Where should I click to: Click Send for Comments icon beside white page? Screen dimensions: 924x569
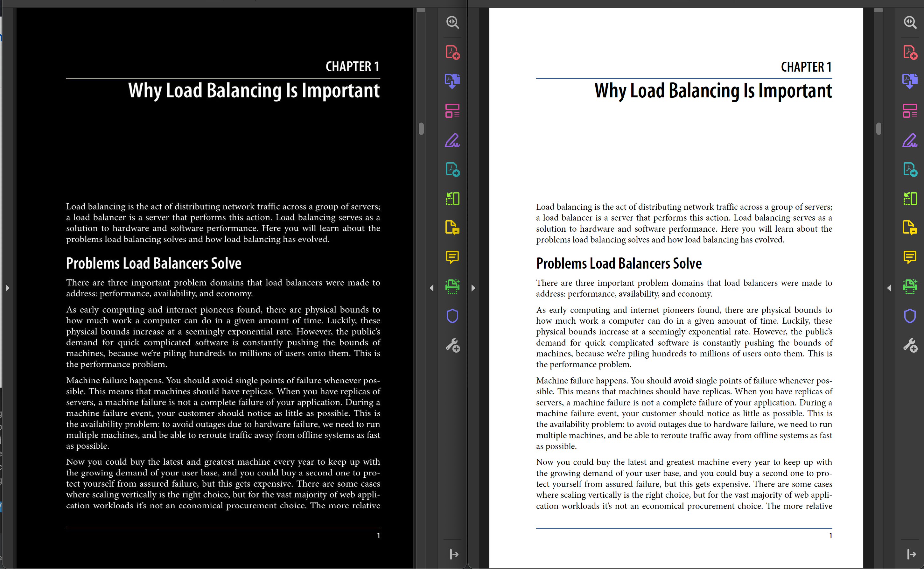(x=910, y=228)
